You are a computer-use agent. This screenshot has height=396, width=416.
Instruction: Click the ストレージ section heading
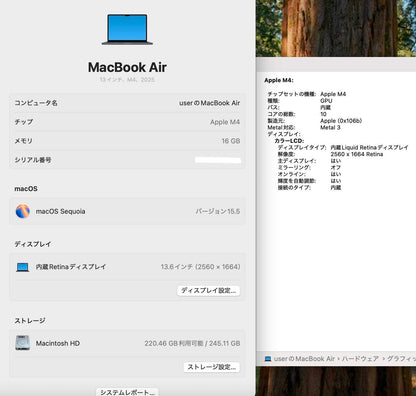(x=30, y=320)
